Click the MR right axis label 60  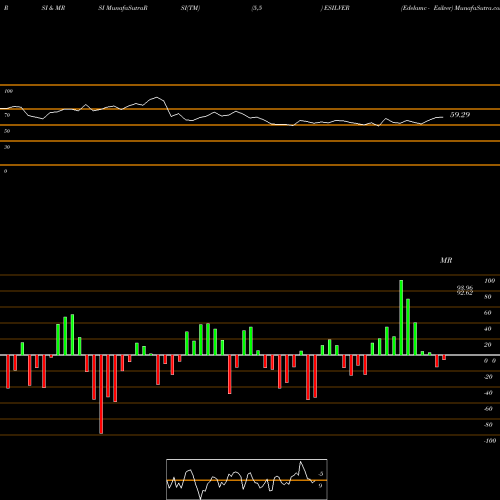tap(488, 313)
